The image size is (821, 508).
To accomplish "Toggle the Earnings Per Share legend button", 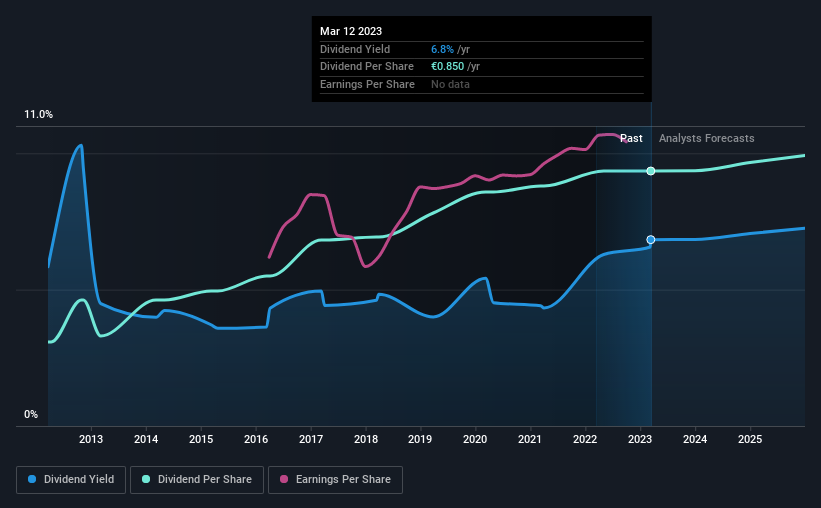I will [335, 480].
